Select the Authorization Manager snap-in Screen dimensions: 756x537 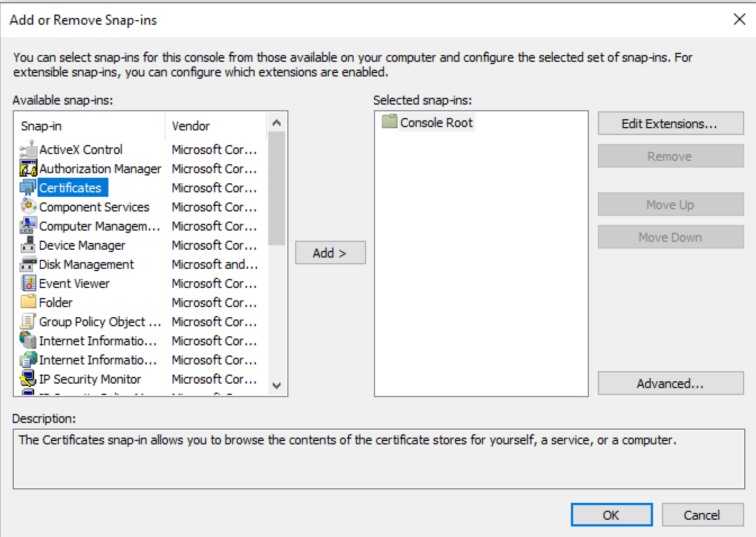click(x=100, y=169)
